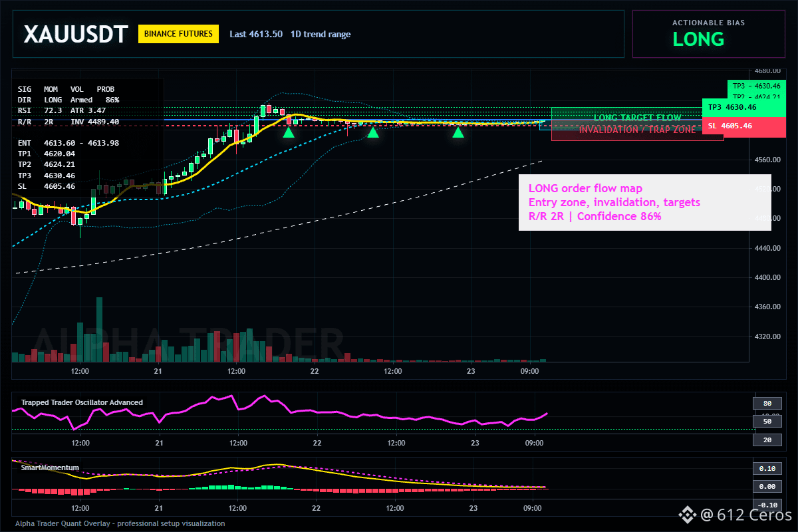This screenshot has width=798, height=532.
Task: Click the Alpha Trader Quant Overlay footer text
Action: pyautogui.click(x=120, y=524)
